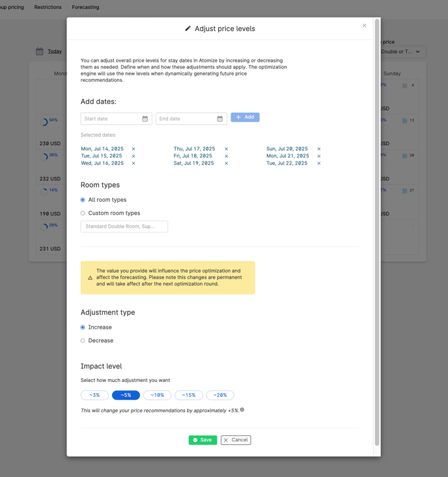Remove Thu, Jul 17, 2025 from selection
The width and height of the screenshot is (448, 477).
click(x=226, y=149)
